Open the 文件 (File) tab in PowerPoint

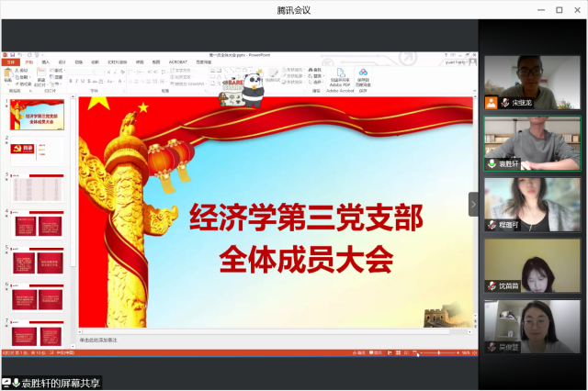[9, 61]
